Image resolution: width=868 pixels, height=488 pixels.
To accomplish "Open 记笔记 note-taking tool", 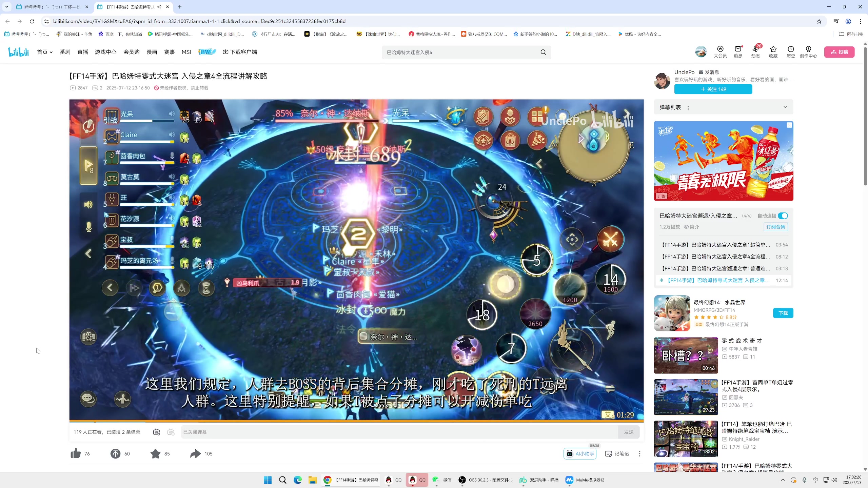I will 617,453.
